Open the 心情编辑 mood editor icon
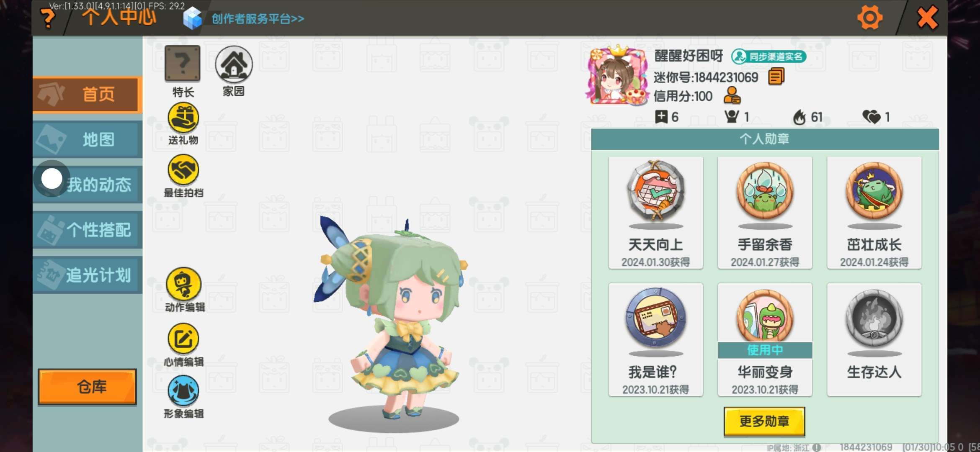 pos(183,339)
